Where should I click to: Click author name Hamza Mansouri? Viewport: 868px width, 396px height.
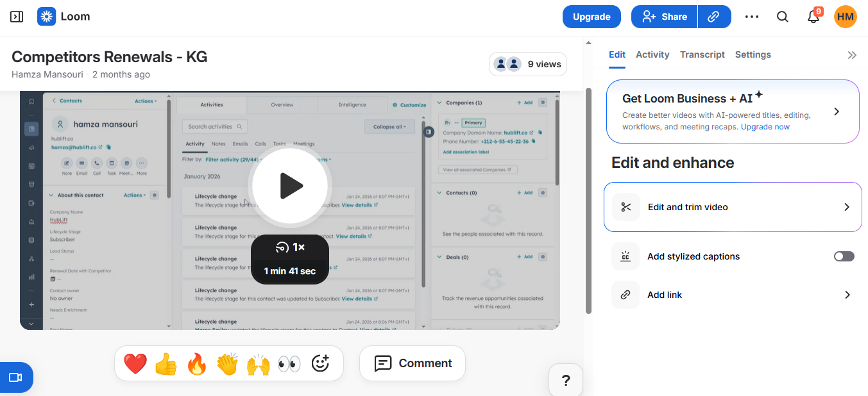[x=47, y=74]
